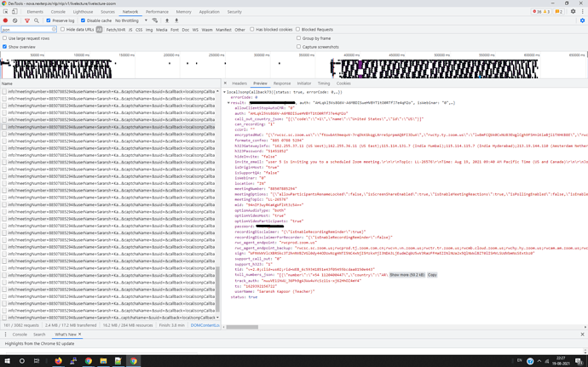Copy the toll_numbers_json value
The image size is (588, 367).
pos(432,275)
